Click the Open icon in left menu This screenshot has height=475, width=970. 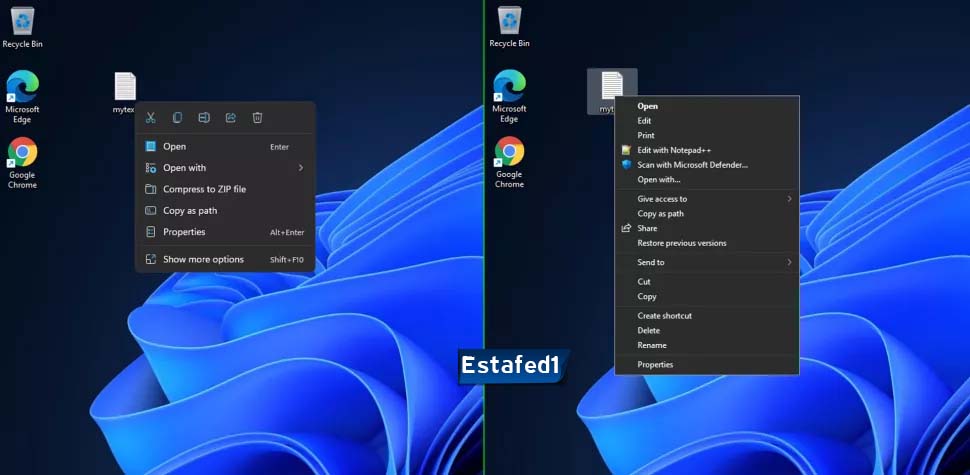click(x=150, y=147)
